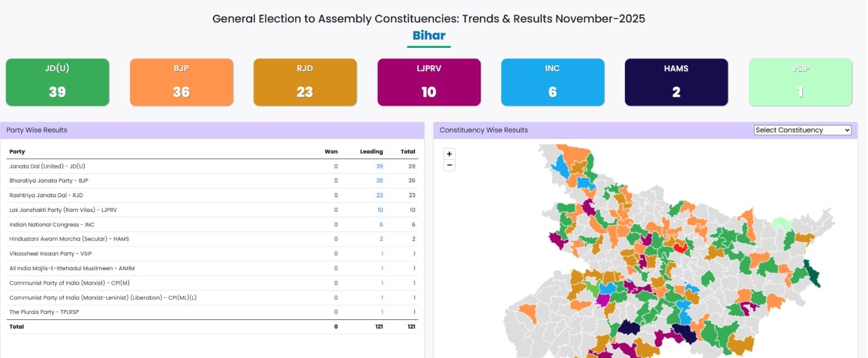This screenshot has width=868, height=358.
Task: Click the JD(U) 39 seats card
Action: [58, 82]
